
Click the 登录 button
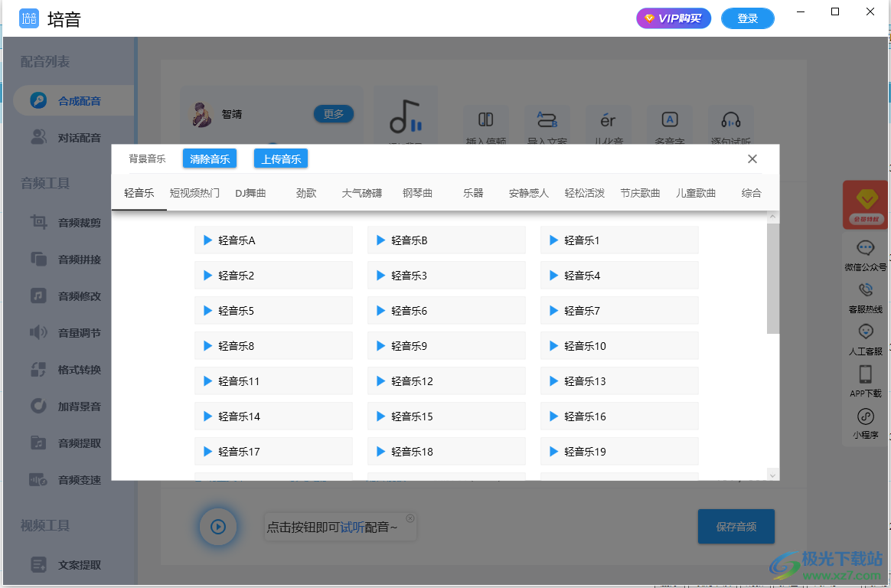(x=747, y=18)
